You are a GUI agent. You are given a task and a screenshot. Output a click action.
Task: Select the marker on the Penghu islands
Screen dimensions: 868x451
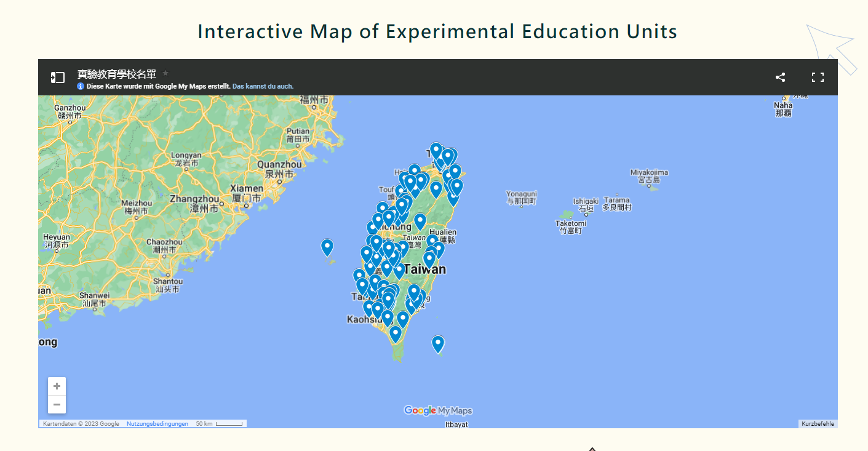coord(327,248)
